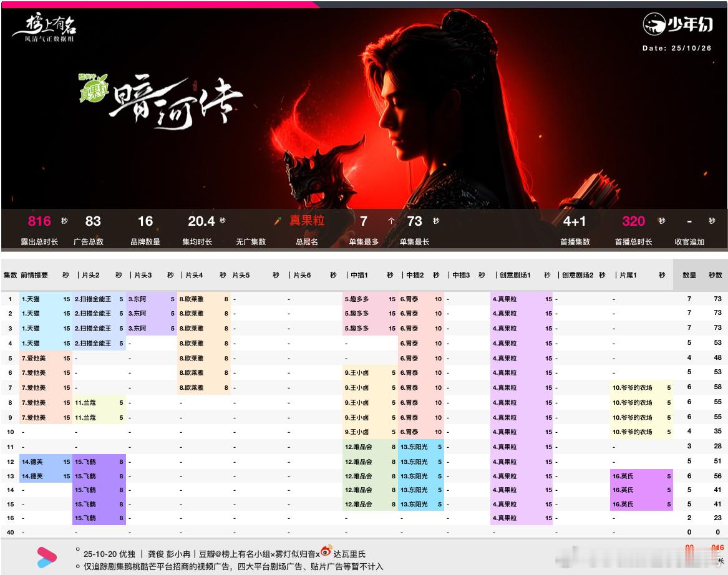728x575 pixels.
Task: Click the 创意剧场2 column header
Action: click(578, 275)
